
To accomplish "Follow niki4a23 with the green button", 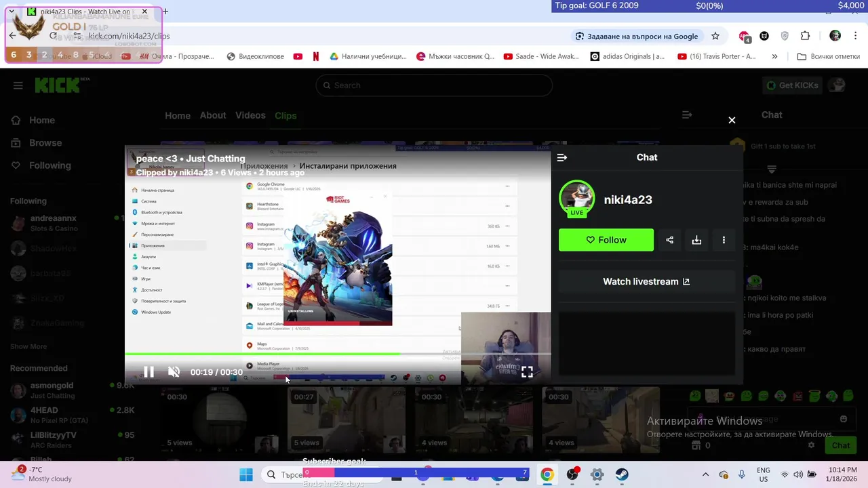I will click(606, 240).
